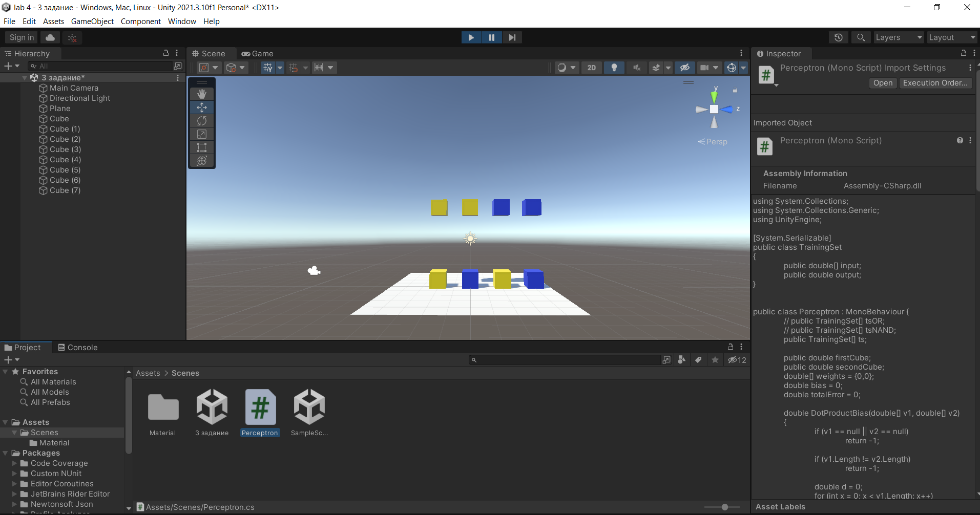This screenshot has height=515, width=980.
Task: Open the GameObject menu
Action: [x=92, y=21]
